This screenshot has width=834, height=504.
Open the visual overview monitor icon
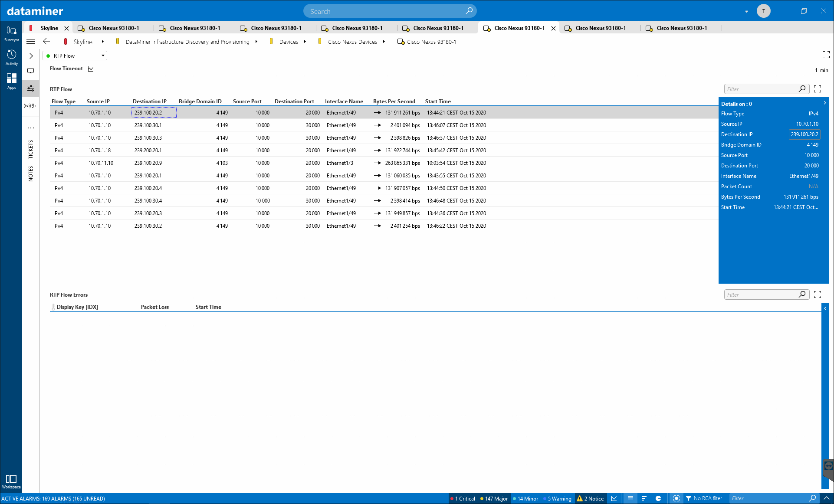pos(31,71)
